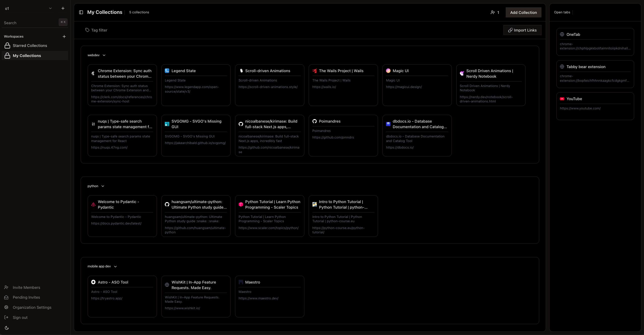Open Invite Members
Viewport: 644px width, 335px height.
[x=26, y=288]
